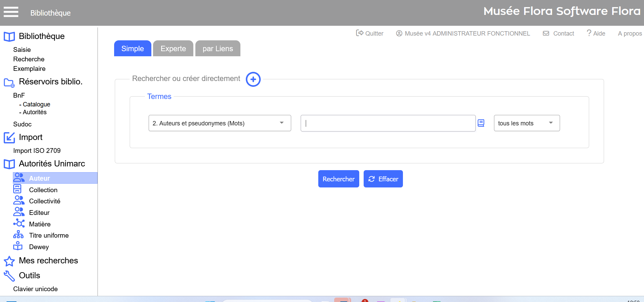Image resolution: width=644 pixels, height=302 pixels.
Task: Click the plus circle to create directly
Action: click(253, 79)
